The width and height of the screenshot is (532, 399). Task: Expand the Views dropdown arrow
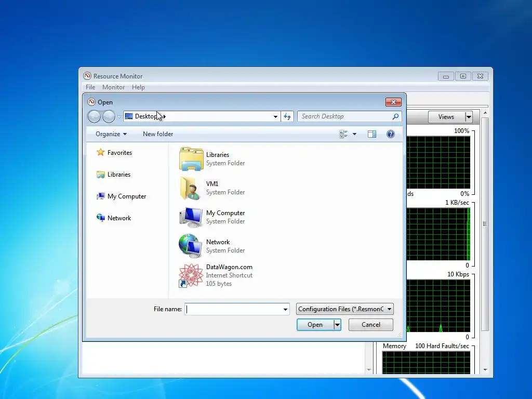pyautogui.click(x=469, y=117)
